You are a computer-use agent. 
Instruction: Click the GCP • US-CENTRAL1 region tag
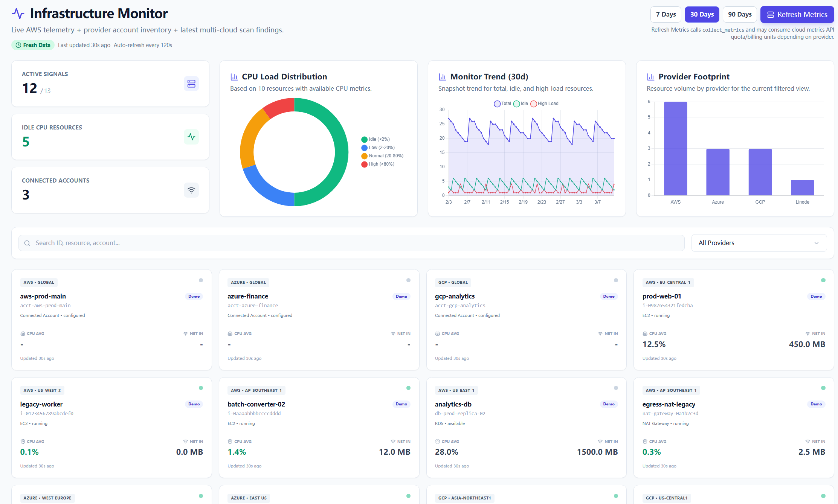click(x=667, y=498)
